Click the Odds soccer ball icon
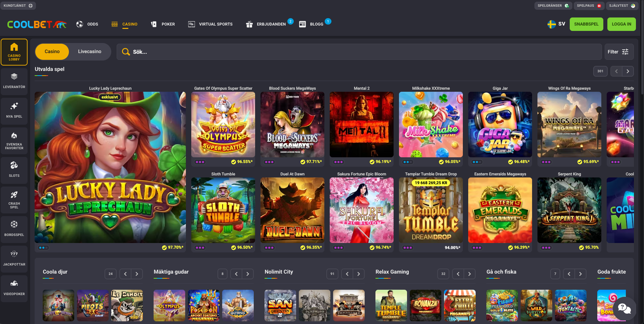 tap(80, 24)
